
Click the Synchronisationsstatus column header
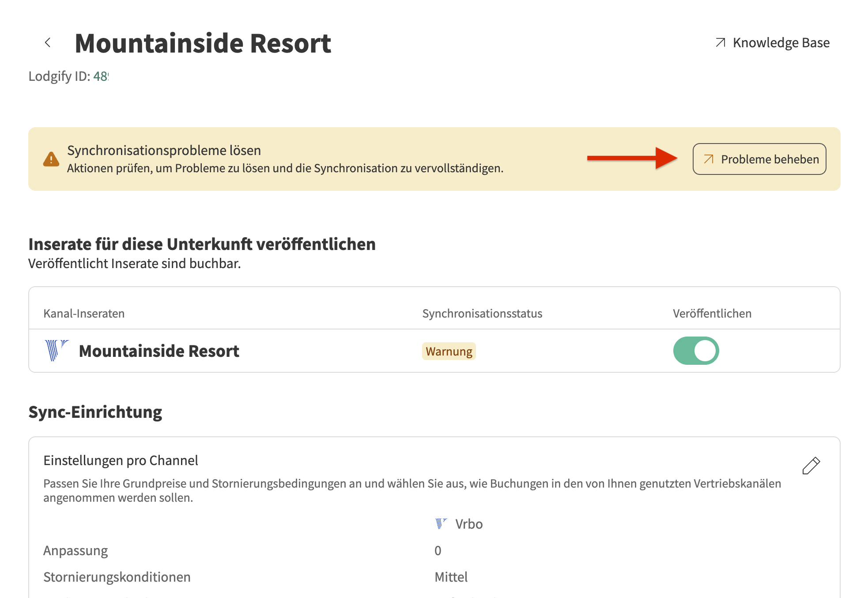(x=482, y=314)
